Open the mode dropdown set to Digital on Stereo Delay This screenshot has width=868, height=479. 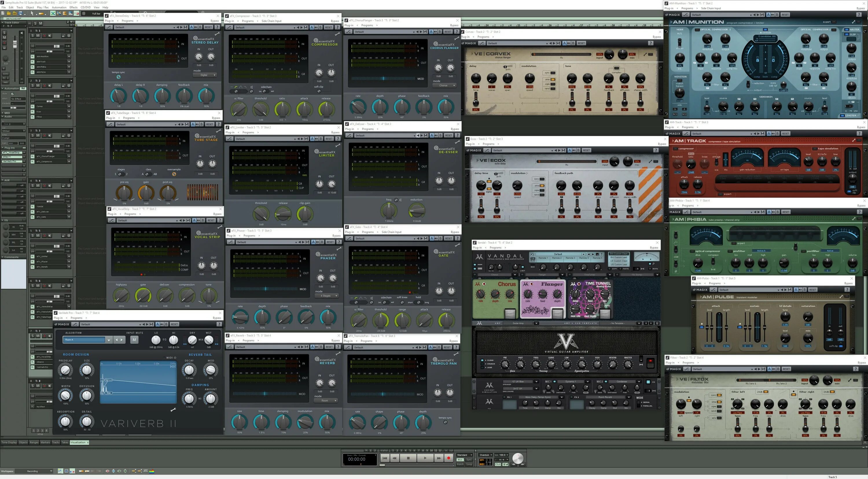[x=205, y=75]
